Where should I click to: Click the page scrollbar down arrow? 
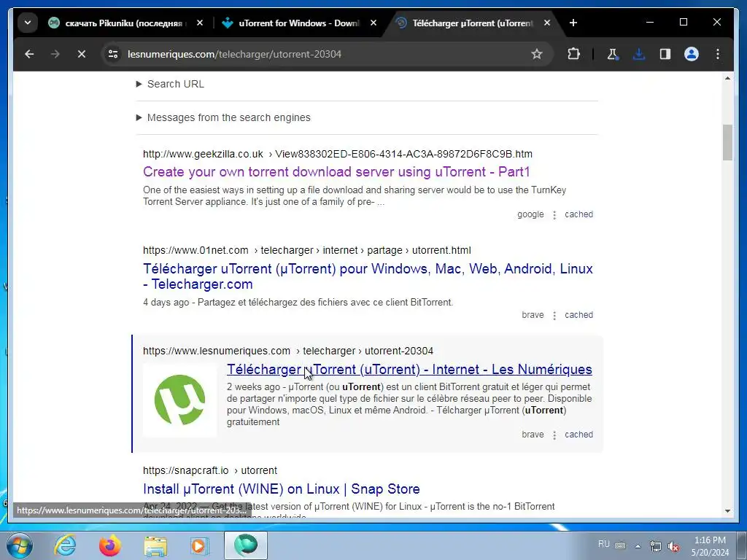coord(727,511)
